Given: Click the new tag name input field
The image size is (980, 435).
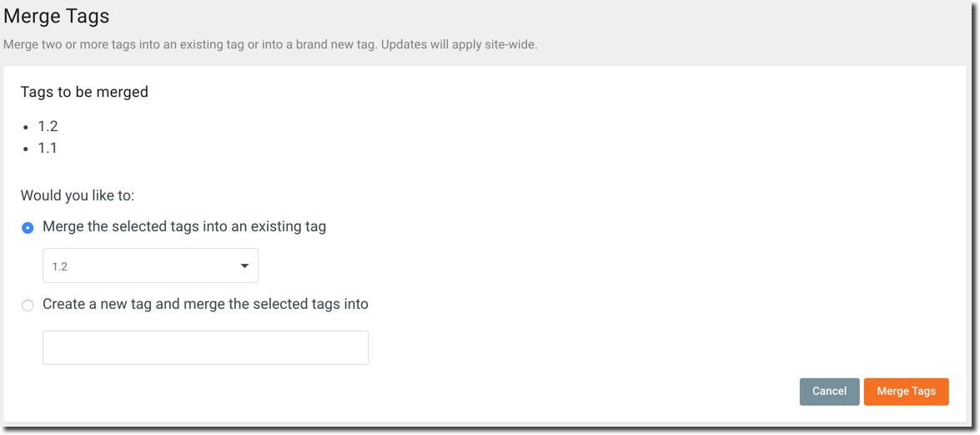Looking at the screenshot, I should (x=205, y=347).
